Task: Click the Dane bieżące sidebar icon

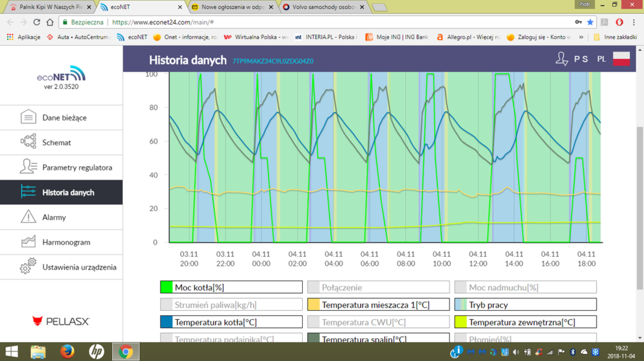Action: (x=28, y=118)
